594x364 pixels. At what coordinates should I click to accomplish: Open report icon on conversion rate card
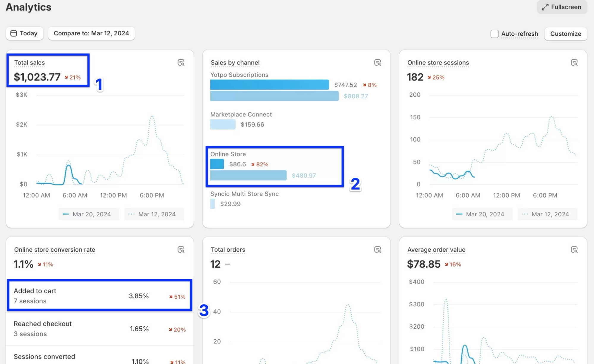pyautogui.click(x=181, y=250)
